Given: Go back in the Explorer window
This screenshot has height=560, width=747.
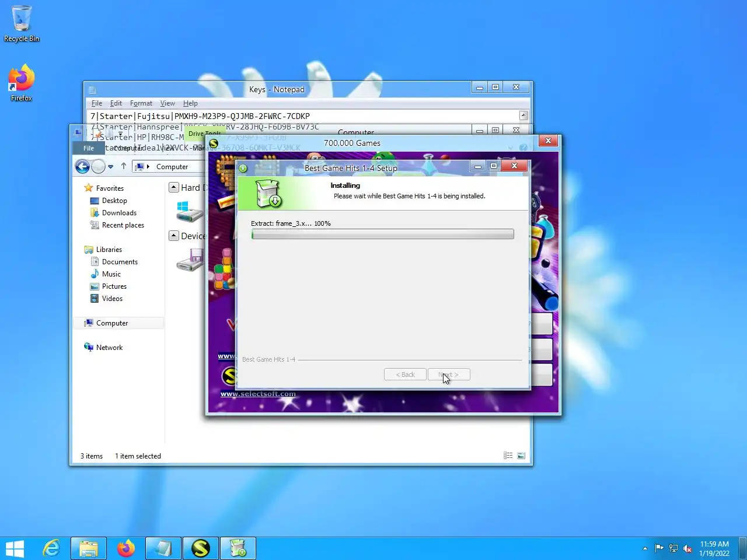Looking at the screenshot, I should (82, 167).
